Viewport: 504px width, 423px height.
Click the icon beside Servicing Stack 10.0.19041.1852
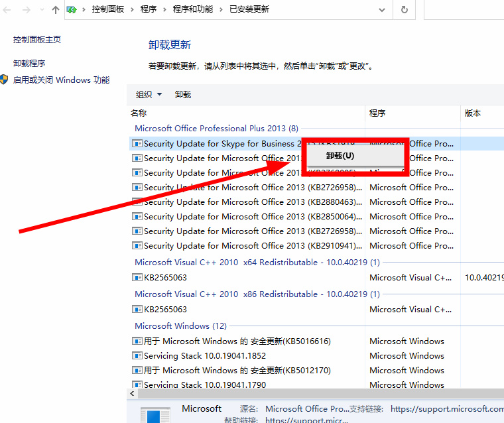click(137, 356)
